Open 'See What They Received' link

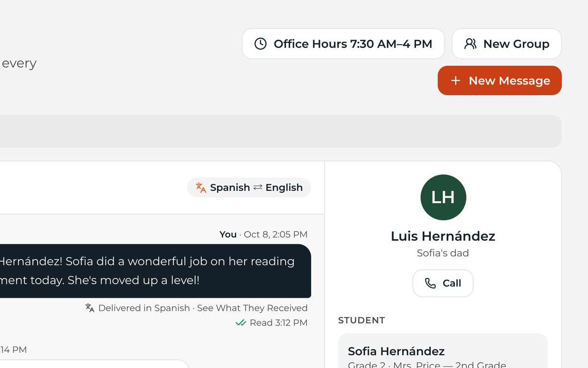tap(252, 308)
